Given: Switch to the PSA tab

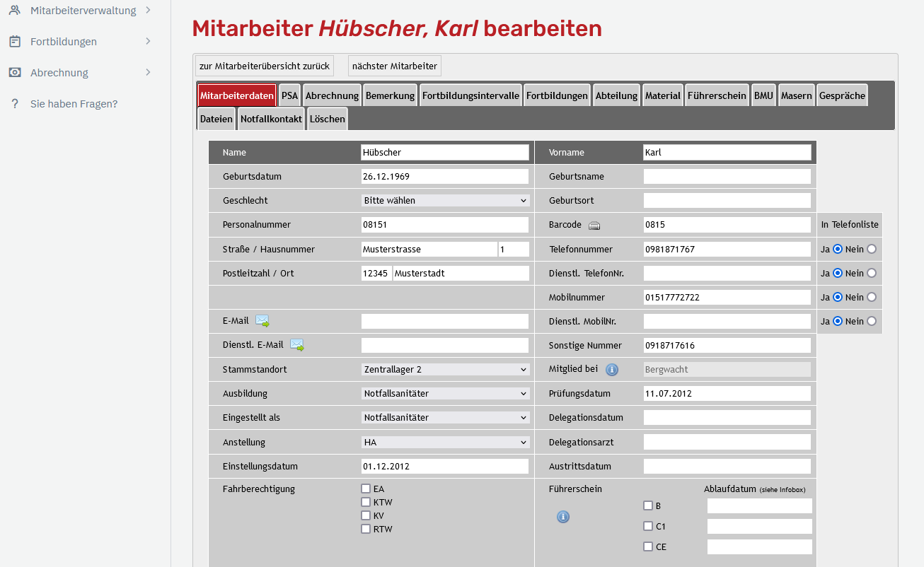Looking at the screenshot, I should (x=289, y=95).
